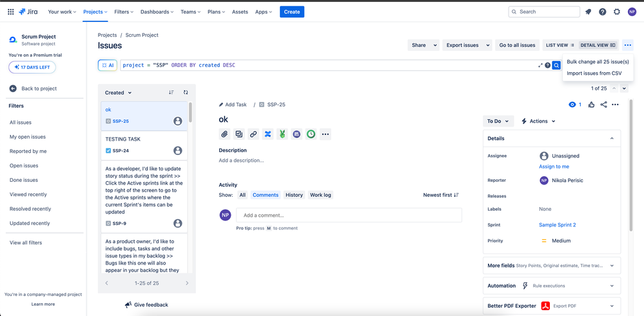Screen dimensions: 644x316
Task: Open the To Do status dropdown
Action: click(x=498, y=121)
